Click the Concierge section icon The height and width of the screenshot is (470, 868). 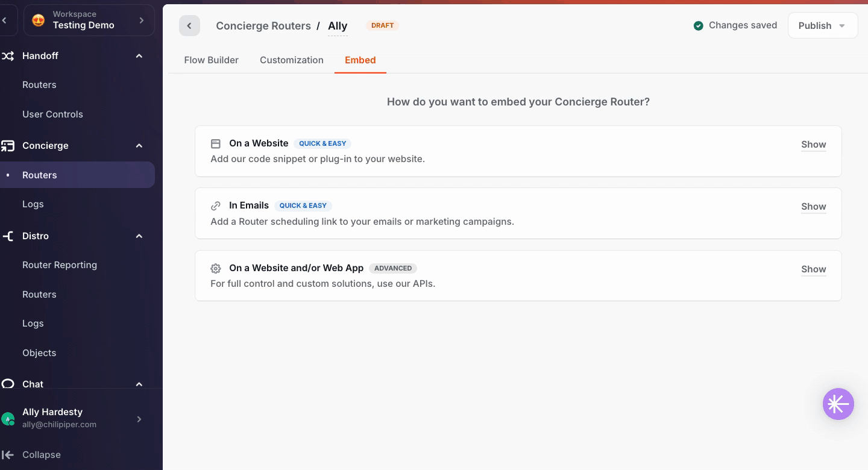pos(7,146)
